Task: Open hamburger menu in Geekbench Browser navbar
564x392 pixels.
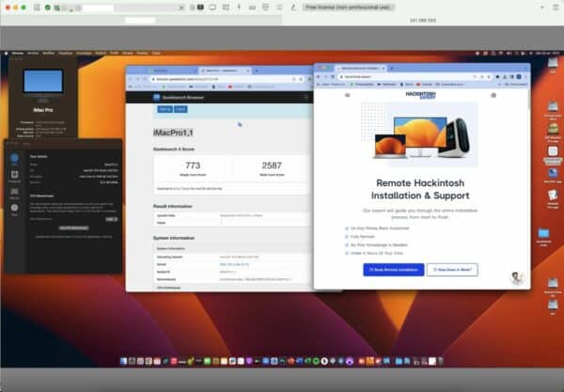Action: 306,97
